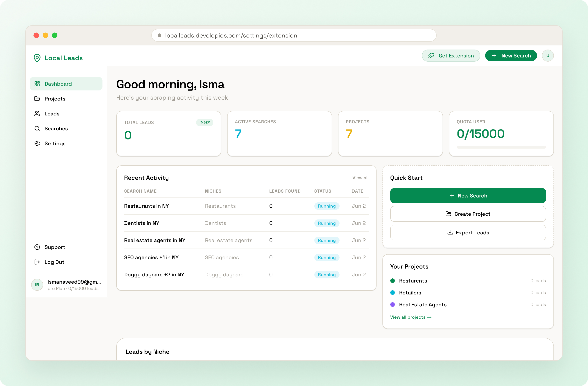Click the Running badge for Dentists in NY
Image resolution: width=588 pixels, height=386 pixels.
(327, 223)
